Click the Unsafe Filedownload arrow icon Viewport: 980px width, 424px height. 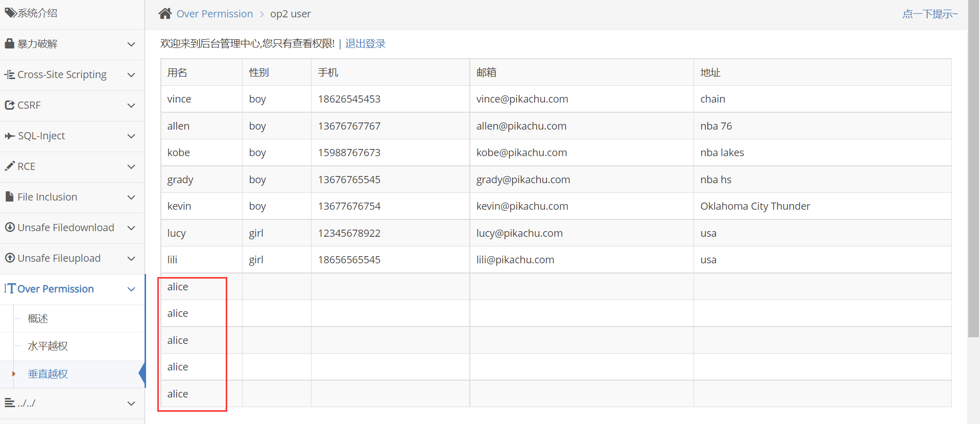pyautogui.click(x=9, y=228)
